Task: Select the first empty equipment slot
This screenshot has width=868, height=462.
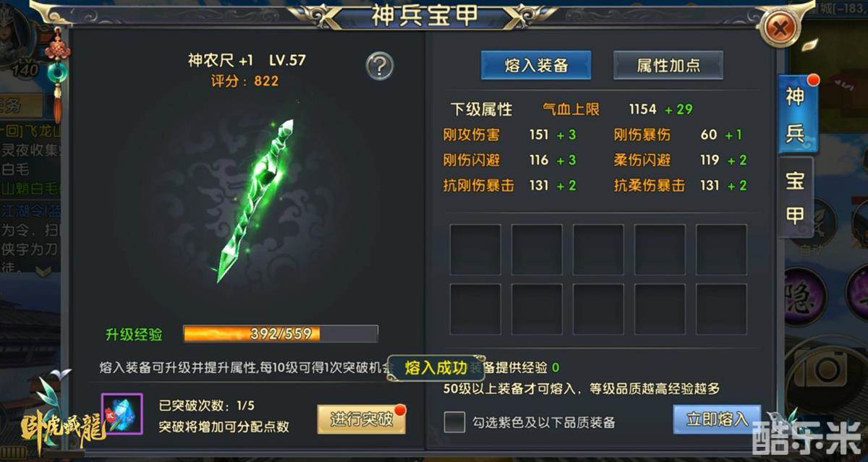Action: [x=475, y=249]
